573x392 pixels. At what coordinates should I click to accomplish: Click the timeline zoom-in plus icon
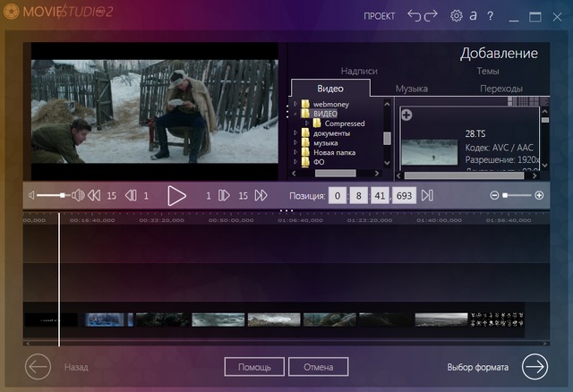coord(539,195)
